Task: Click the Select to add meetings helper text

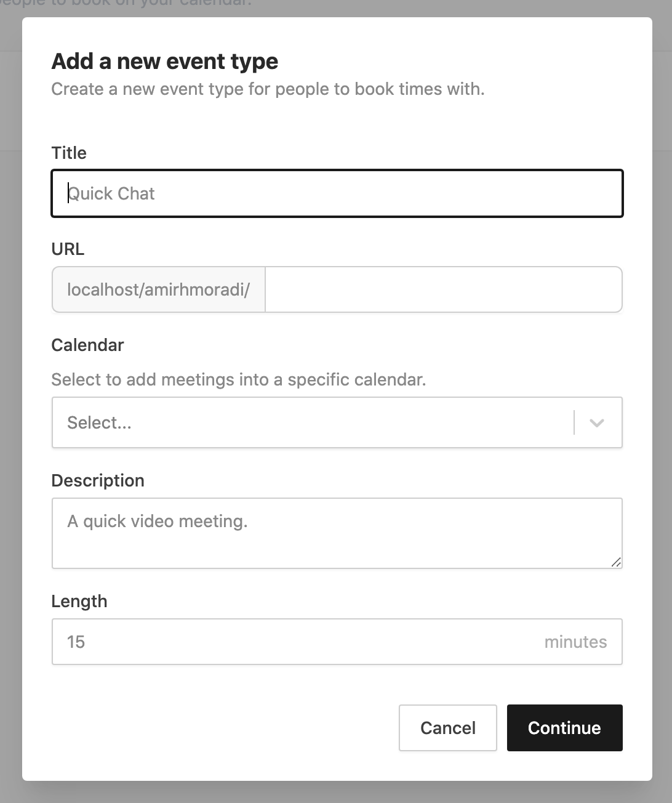Action: [239, 379]
